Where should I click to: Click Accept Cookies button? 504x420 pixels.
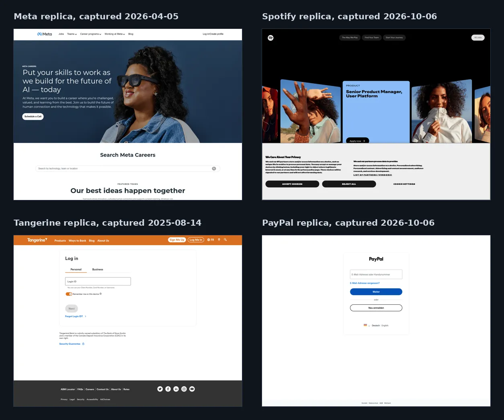(292, 184)
